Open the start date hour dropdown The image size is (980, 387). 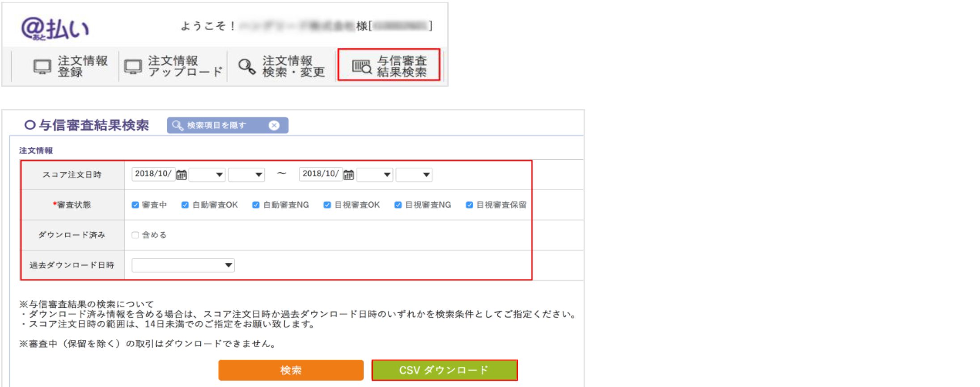tap(207, 174)
